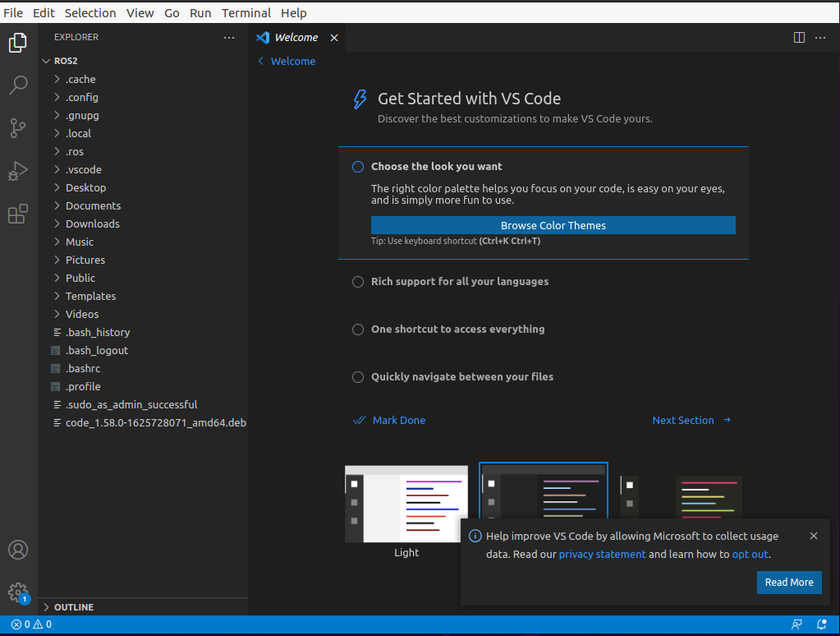Viewport: 840px width, 636px height.
Task: Open the Search view in activity bar
Action: click(18, 85)
